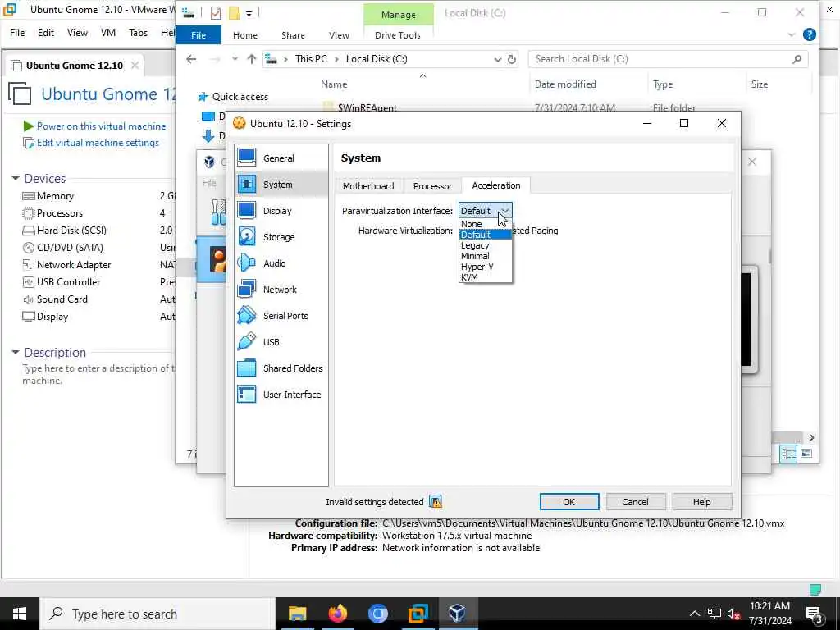Switch to the Processor tab
The width and height of the screenshot is (840, 630).
[432, 186]
